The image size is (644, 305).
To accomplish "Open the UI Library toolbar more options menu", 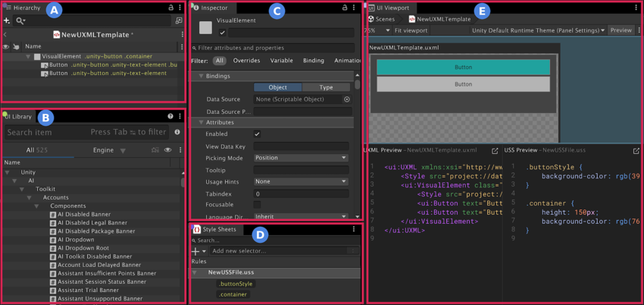I will click(180, 150).
